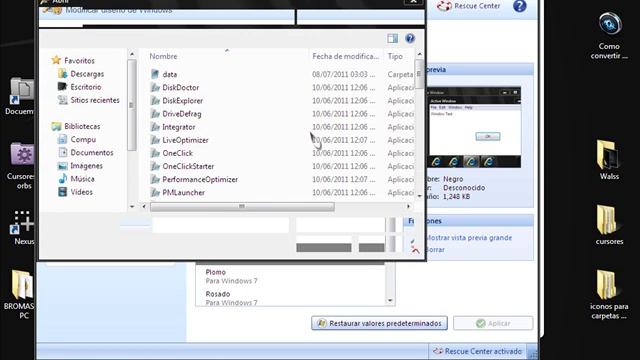The height and width of the screenshot is (360, 640).
Task: Open the Favoritos star icon
Action: 56,60
